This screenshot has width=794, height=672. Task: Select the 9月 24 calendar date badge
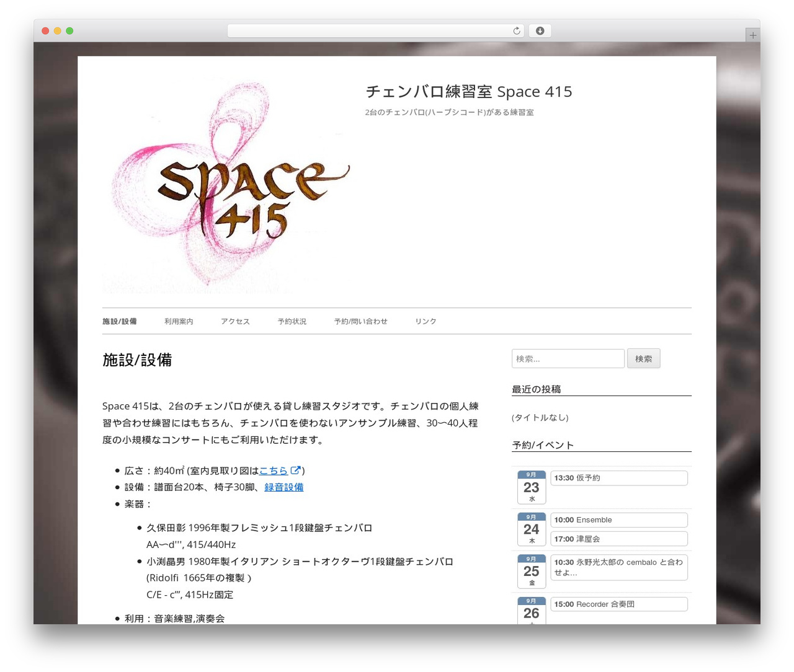coord(532,529)
